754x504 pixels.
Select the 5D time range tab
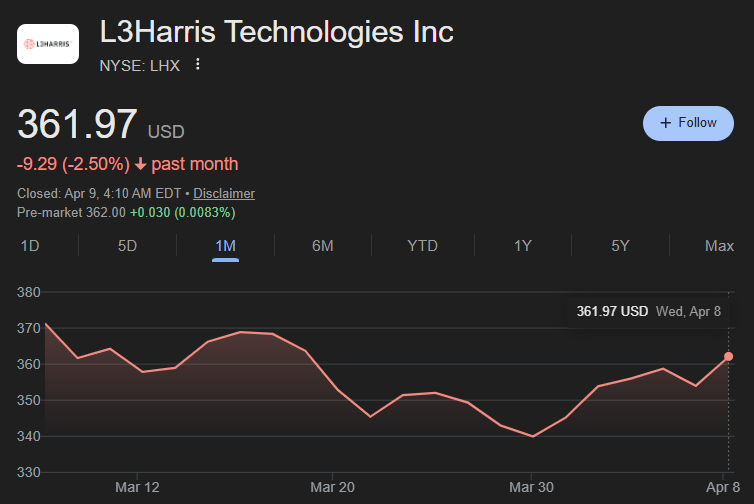point(127,246)
